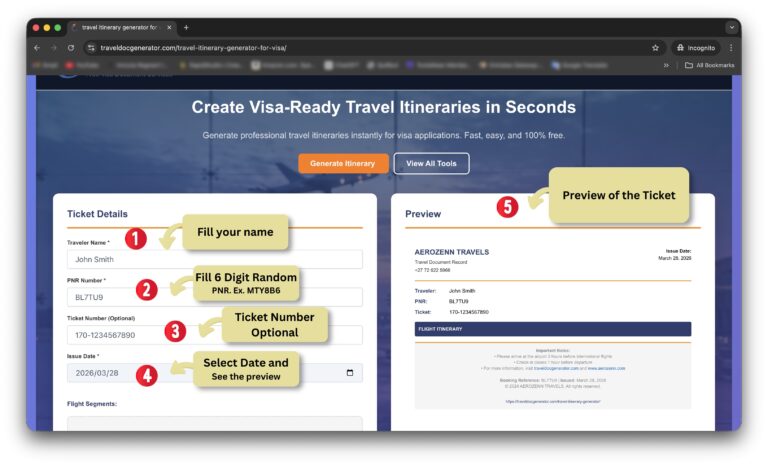Click the browser forward arrow
Image resolution: width=768 pixels, height=466 pixels.
point(54,48)
